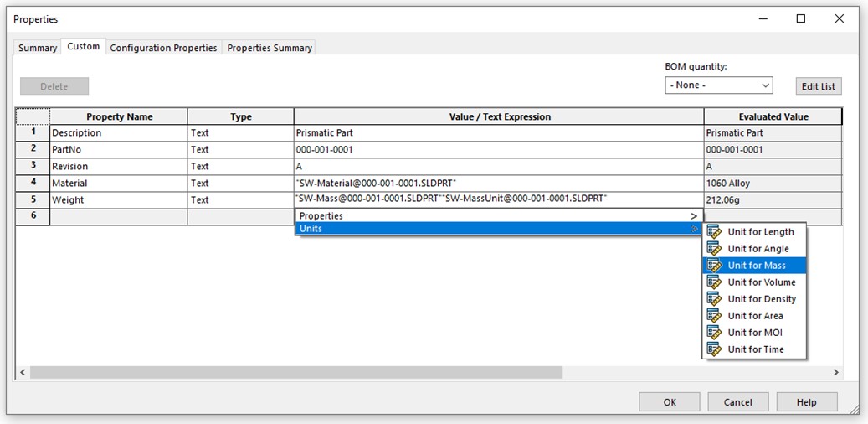
Task: Click the Unit for Length icon
Action: coord(714,232)
